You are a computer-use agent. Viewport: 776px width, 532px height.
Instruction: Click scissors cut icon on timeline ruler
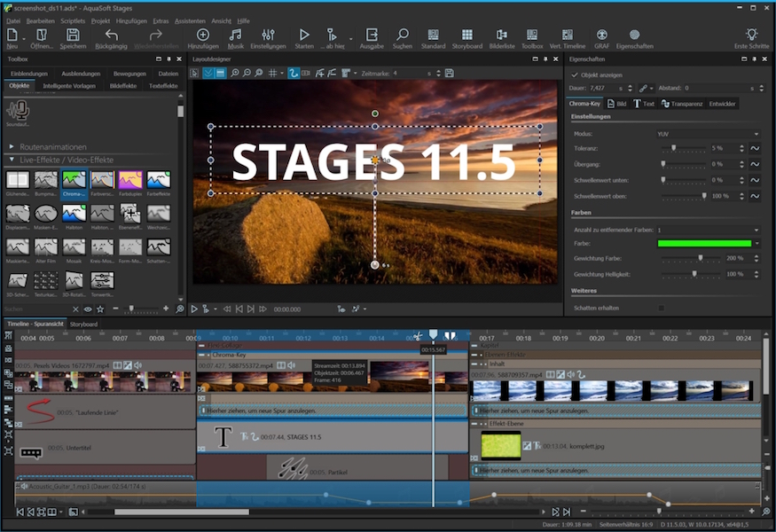click(418, 337)
